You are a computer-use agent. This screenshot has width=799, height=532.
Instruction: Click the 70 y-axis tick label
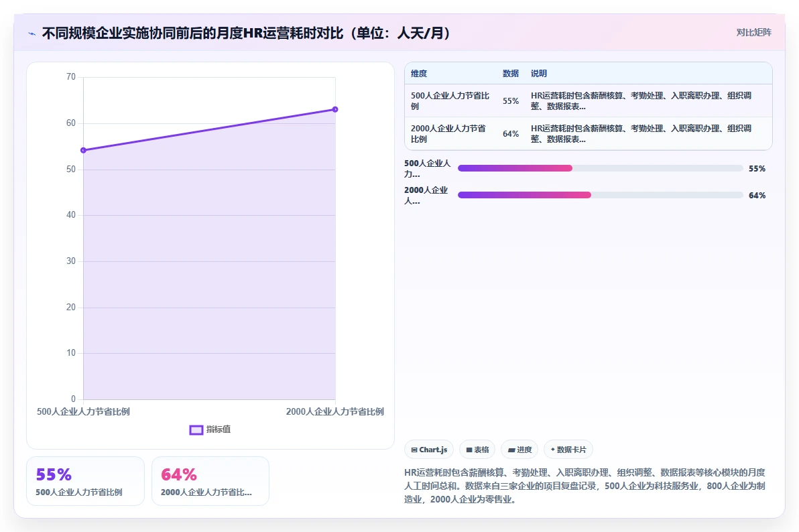[71, 77]
